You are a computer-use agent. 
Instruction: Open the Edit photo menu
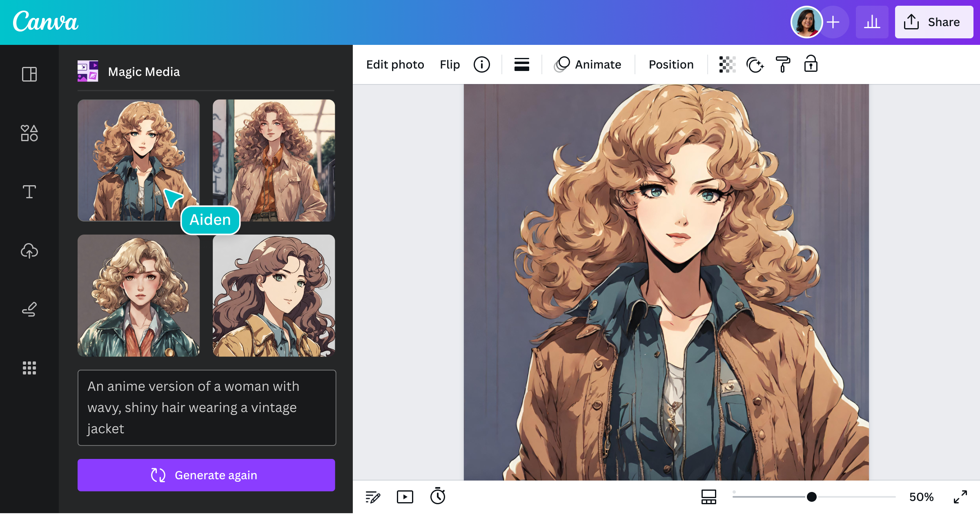395,64
